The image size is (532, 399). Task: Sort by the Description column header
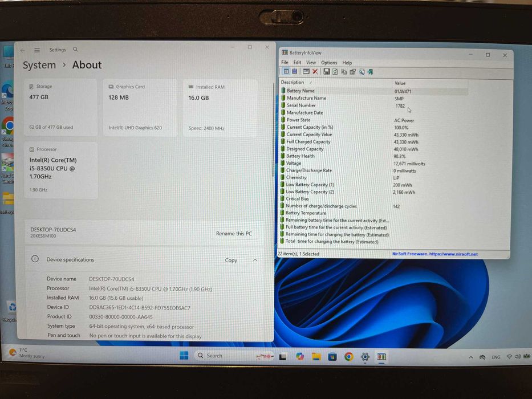336,83
